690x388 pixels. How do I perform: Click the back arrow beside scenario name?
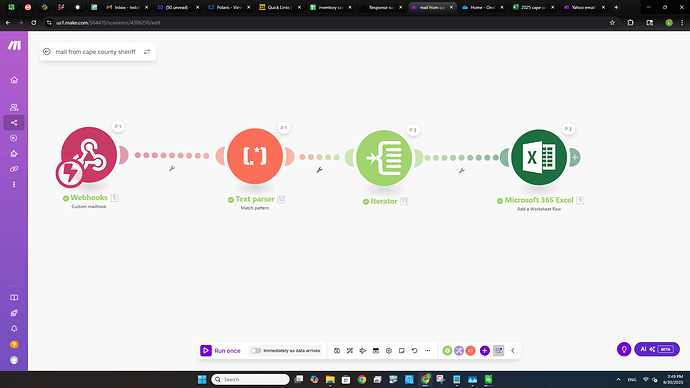click(47, 52)
